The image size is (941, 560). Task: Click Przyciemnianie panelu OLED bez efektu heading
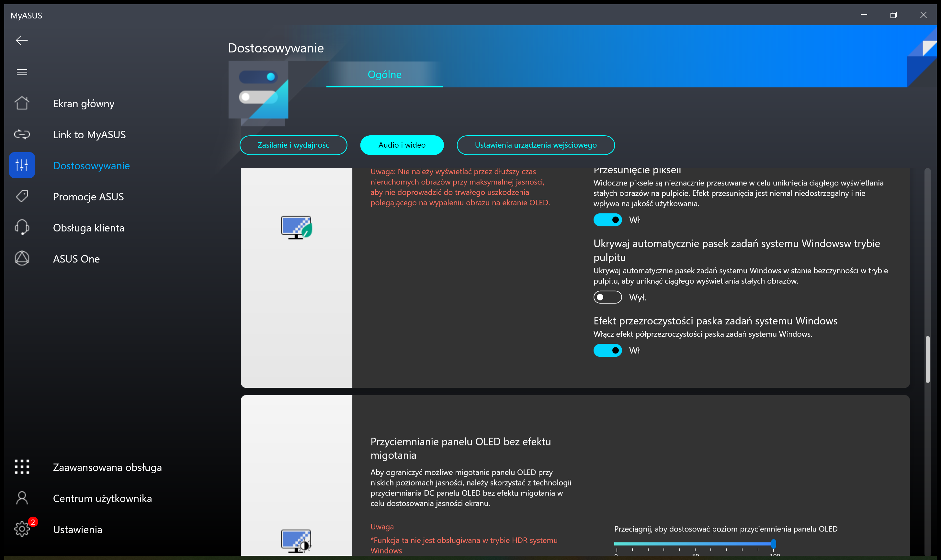(460, 448)
